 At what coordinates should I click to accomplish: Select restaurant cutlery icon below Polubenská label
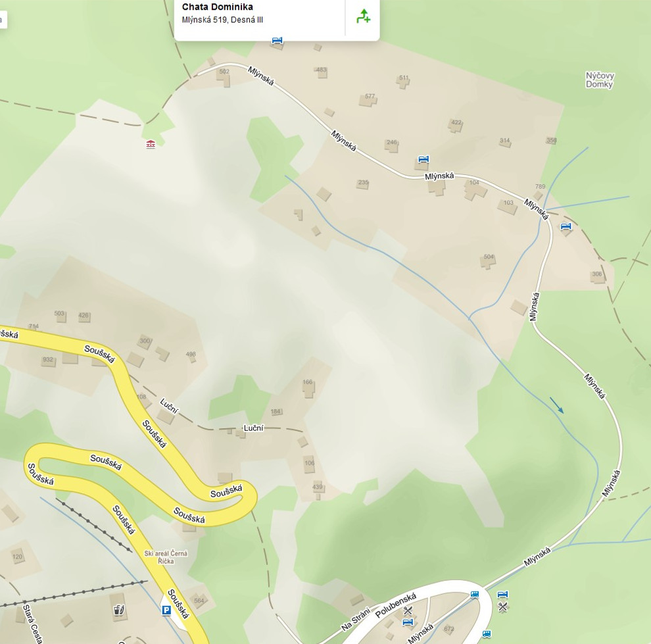[408, 610]
